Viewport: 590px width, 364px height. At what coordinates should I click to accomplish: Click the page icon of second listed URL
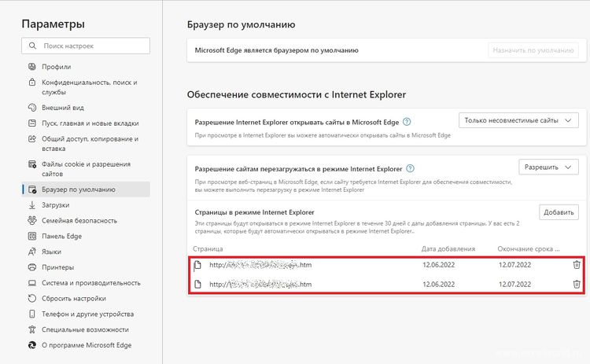pos(198,285)
